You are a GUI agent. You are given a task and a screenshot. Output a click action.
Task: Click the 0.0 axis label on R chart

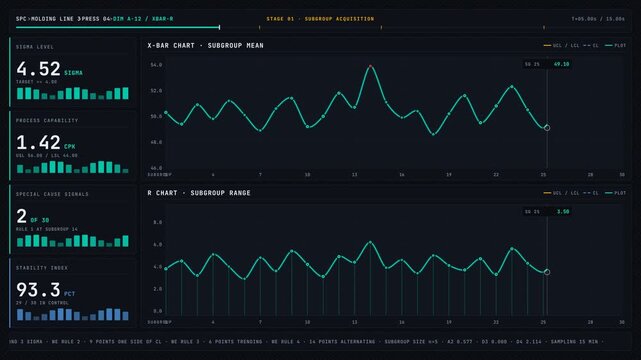point(157,311)
